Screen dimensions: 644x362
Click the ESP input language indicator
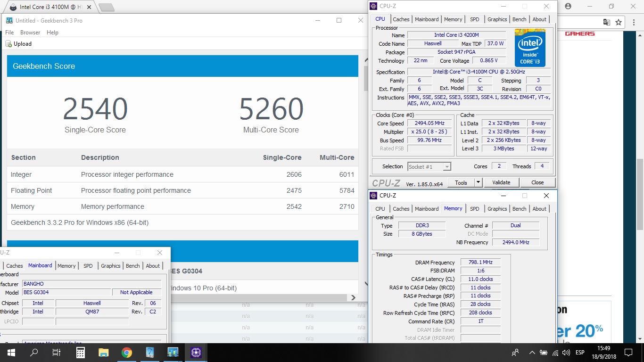coord(580,352)
